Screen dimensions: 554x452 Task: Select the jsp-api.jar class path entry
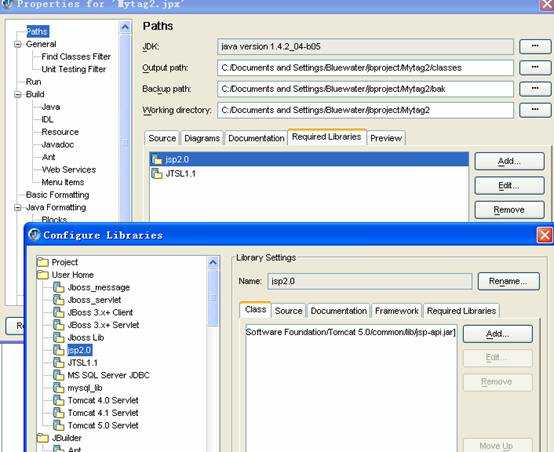tap(350, 332)
